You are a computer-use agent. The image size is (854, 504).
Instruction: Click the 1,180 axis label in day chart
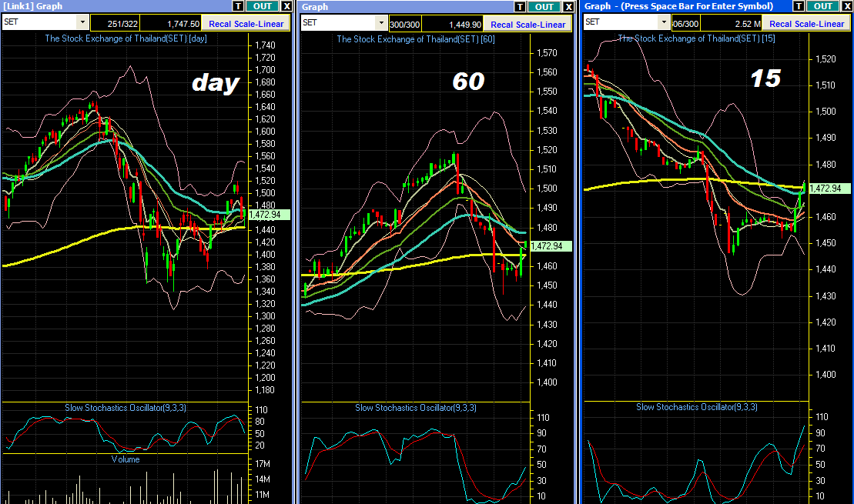(x=265, y=389)
